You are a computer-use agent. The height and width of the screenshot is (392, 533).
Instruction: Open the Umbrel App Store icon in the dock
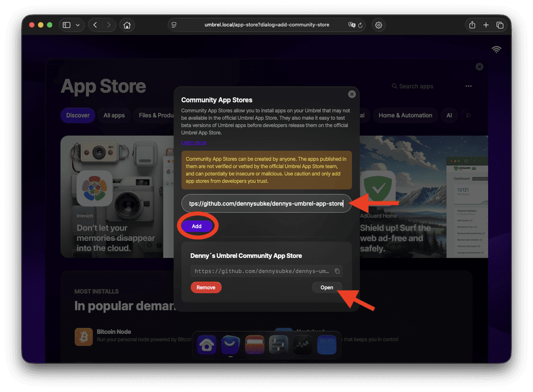click(x=230, y=345)
